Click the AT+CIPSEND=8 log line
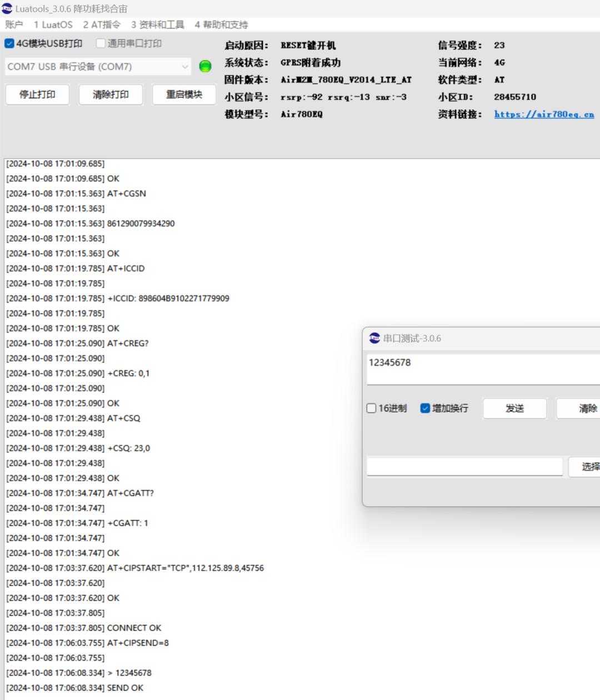 87,643
